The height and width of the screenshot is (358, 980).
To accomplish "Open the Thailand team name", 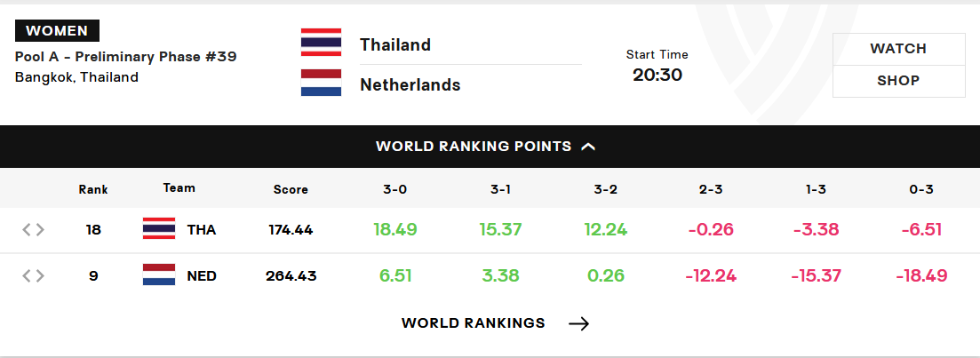I will tap(395, 45).
